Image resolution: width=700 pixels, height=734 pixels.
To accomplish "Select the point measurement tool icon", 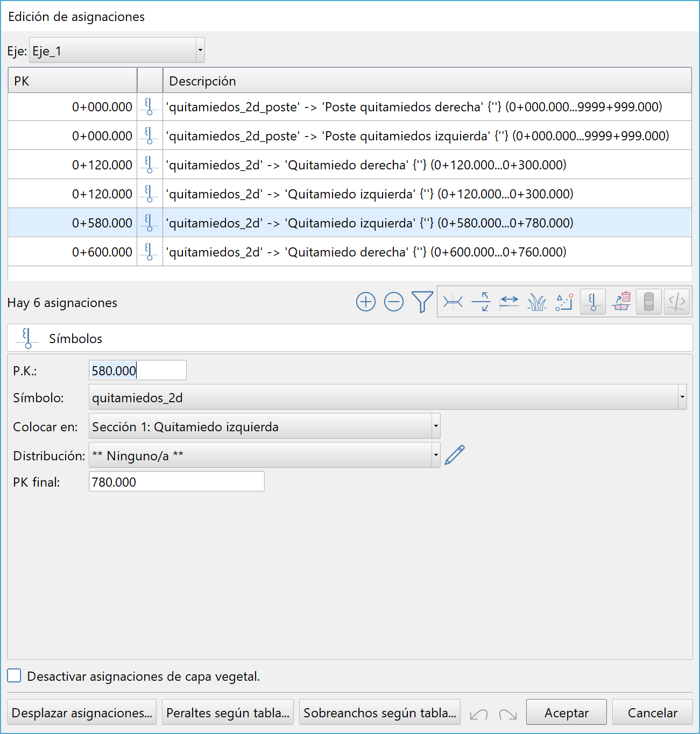I will [x=563, y=302].
